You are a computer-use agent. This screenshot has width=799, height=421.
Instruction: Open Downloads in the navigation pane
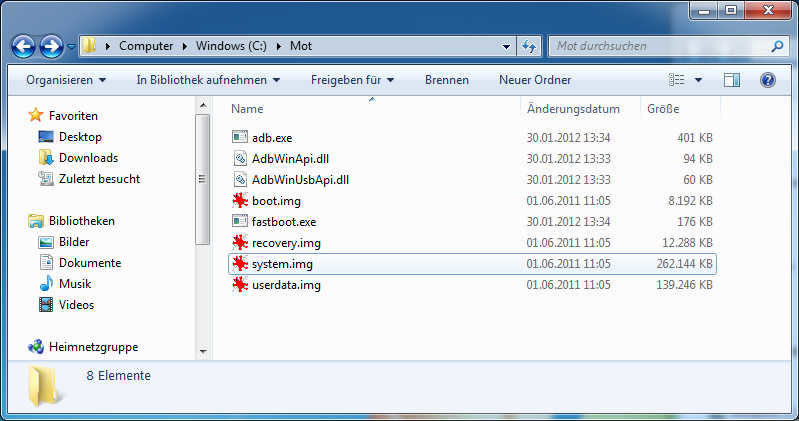(x=88, y=157)
